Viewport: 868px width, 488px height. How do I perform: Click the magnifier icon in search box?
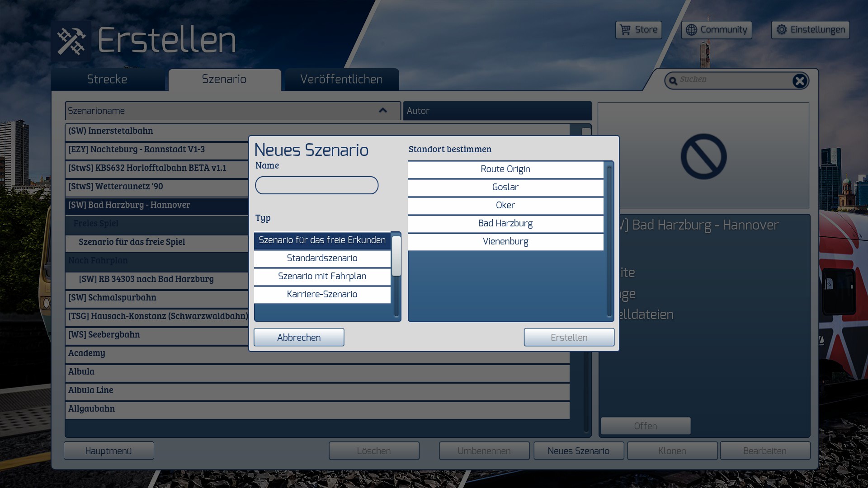tap(673, 80)
